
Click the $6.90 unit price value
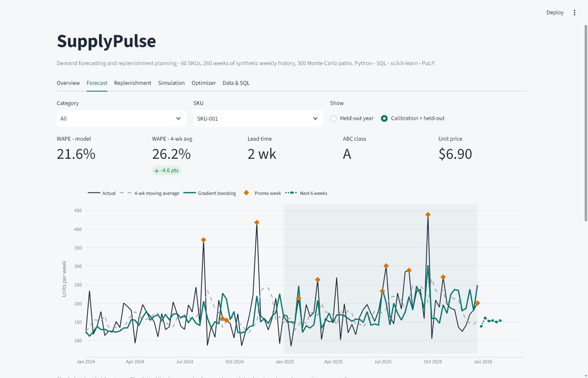click(455, 154)
